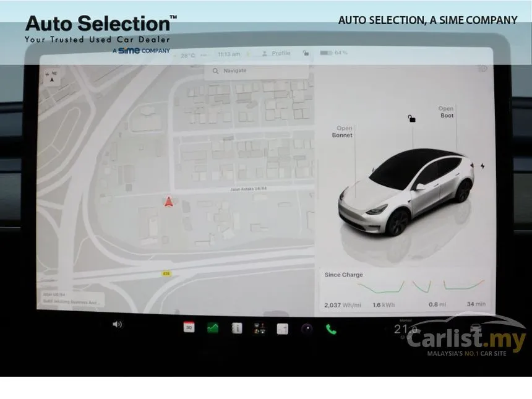The width and height of the screenshot is (532, 399).
Task: Open the calendar app icon
Action: point(189,327)
